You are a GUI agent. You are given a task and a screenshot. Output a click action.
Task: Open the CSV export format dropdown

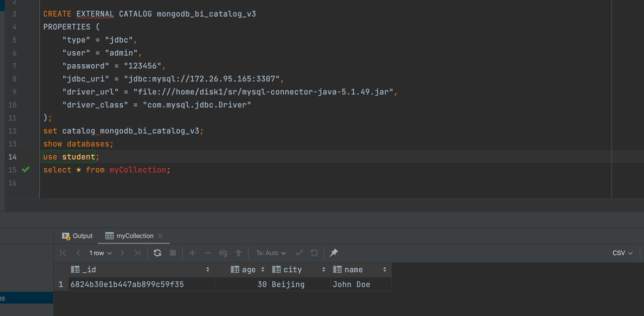pyautogui.click(x=622, y=253)
